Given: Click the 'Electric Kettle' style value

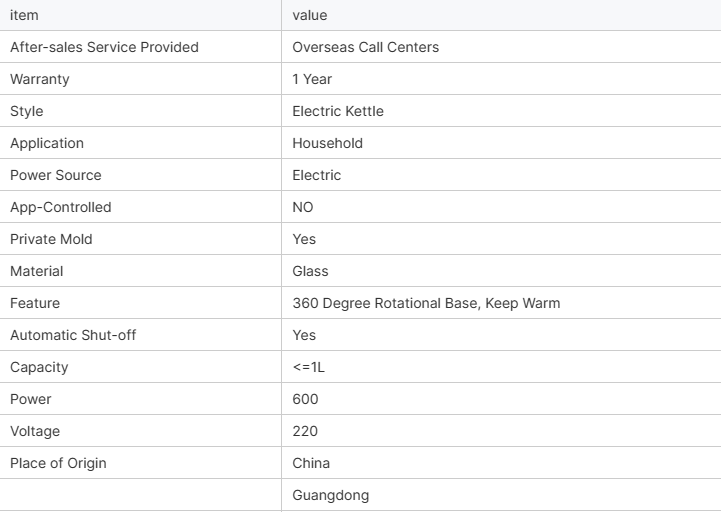Looking at the screenshot, I should click(x=338, y=111).
